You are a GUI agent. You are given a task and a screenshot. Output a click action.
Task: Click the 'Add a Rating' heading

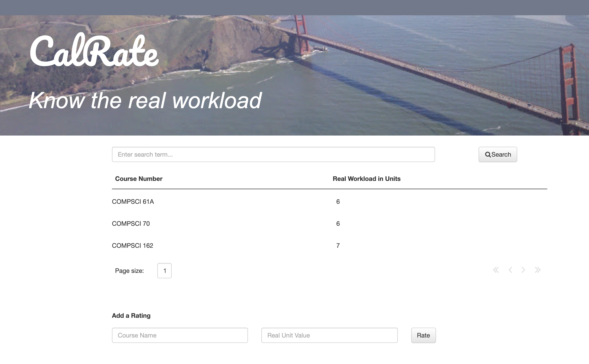pos(131,316)
